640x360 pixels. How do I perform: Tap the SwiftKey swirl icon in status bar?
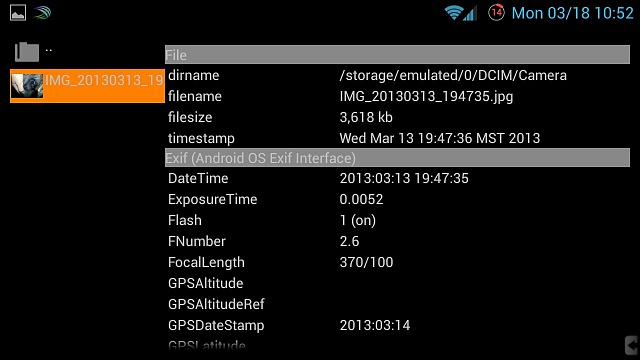(x=42, y=13)
